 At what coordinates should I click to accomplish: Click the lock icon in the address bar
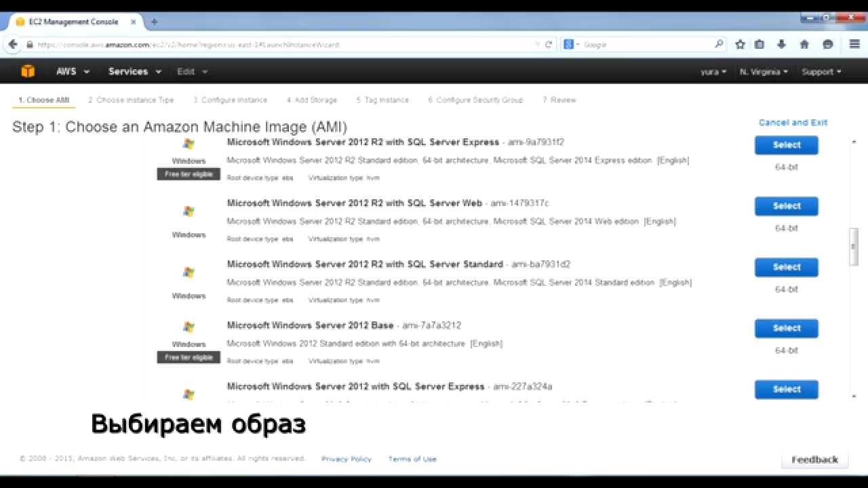click(x=30, y=45)
